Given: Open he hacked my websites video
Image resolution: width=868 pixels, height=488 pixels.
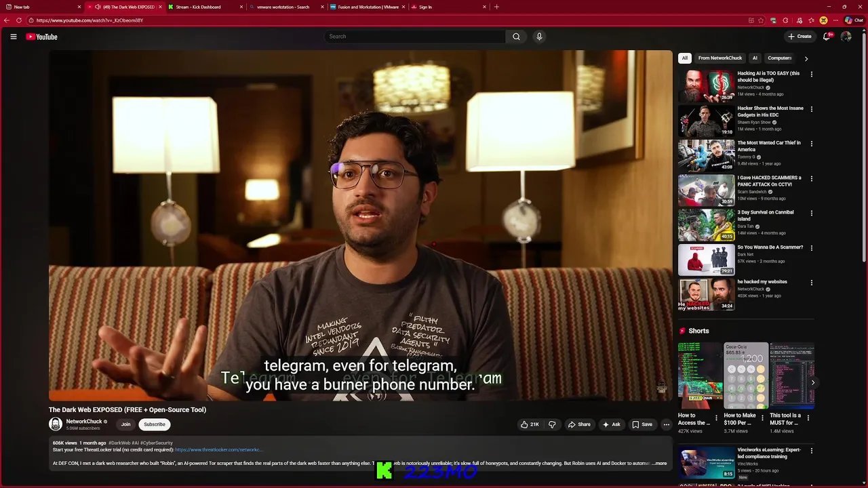Looking at the screenshot, I should [x=762, y=282].
